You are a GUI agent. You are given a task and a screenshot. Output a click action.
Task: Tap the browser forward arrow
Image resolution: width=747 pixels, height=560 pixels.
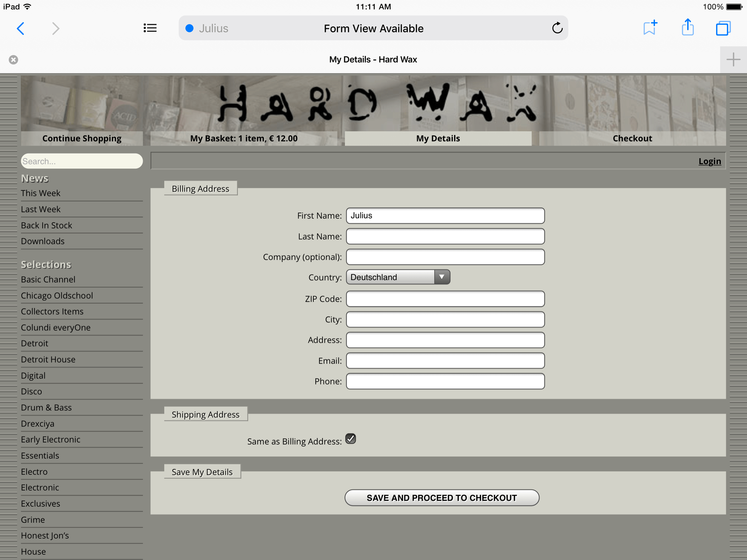[x=56, y=28]
